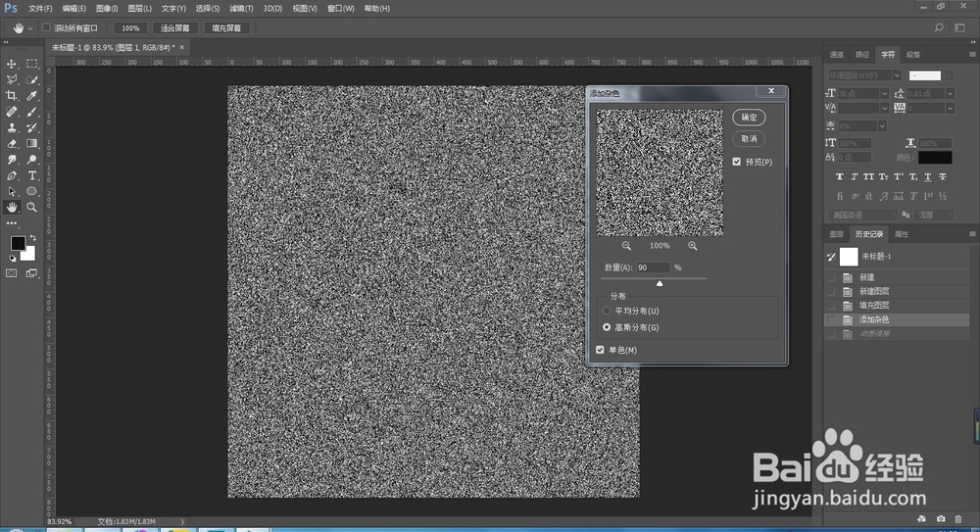Open the font family dropdown in Character panel
Image resolution: width=980 pixels, height=532 pixels.
897,75
